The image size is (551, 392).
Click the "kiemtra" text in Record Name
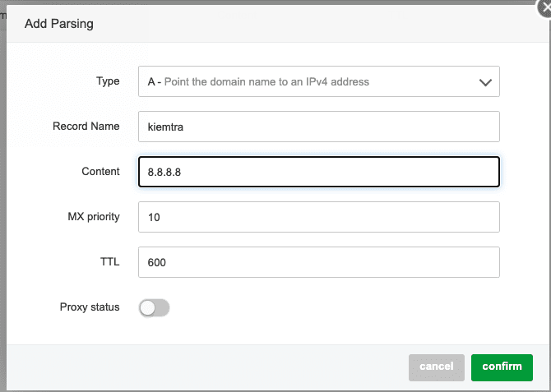click(x=165, y=127)
